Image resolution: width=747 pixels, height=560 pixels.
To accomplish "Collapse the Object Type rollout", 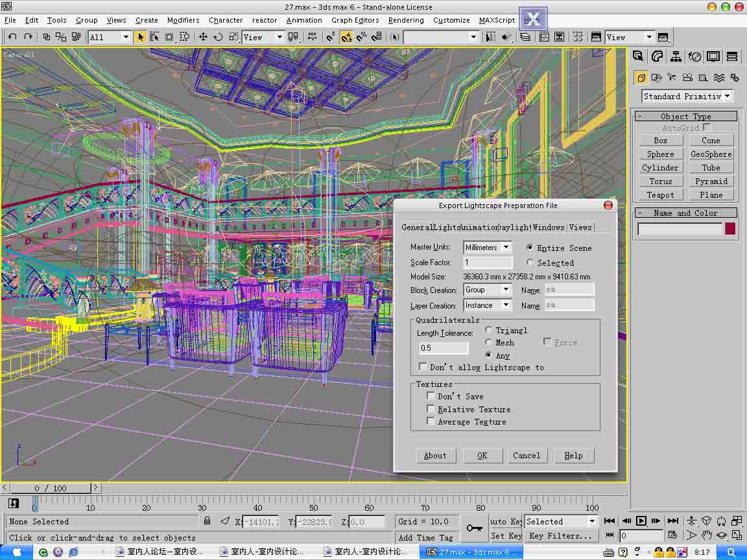I will click(686, 116).
